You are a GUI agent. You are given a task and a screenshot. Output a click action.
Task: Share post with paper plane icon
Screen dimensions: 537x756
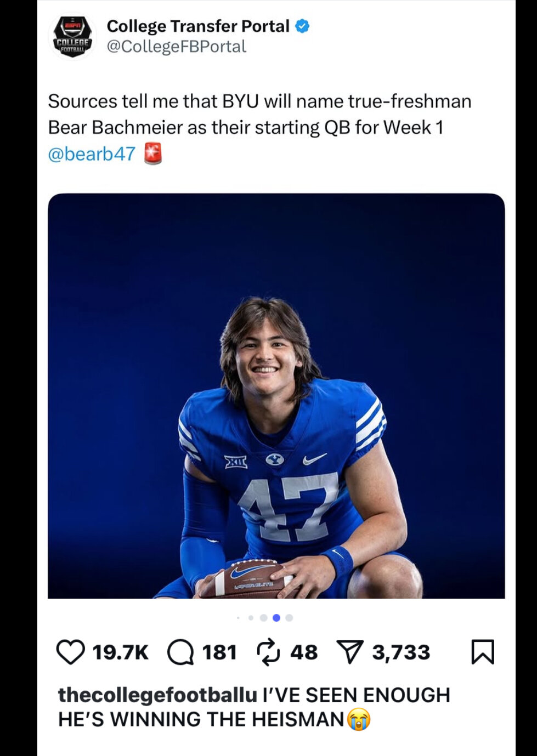351,652
